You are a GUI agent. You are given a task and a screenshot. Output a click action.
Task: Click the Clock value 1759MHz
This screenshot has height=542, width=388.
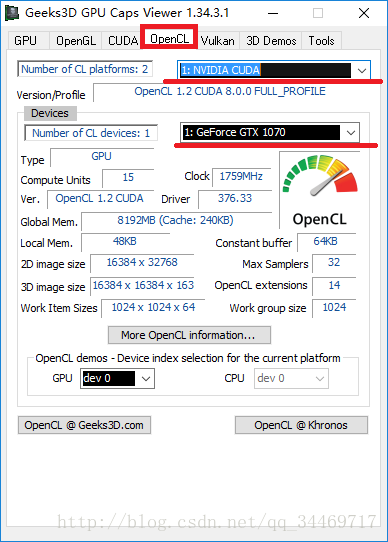[x=241, y=176]
